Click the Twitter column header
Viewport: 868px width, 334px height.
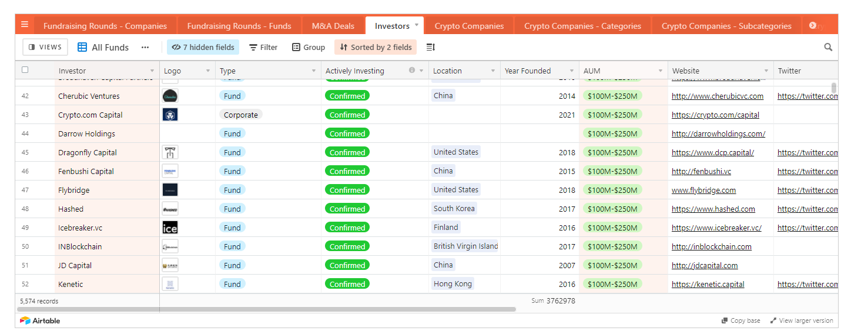tap(806, 71)
